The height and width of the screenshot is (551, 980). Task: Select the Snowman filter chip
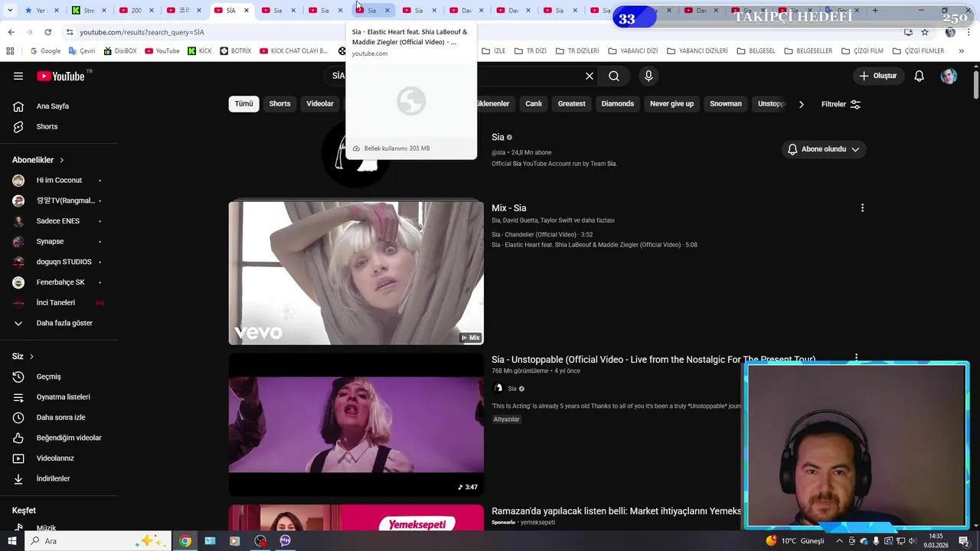point(726,104)
